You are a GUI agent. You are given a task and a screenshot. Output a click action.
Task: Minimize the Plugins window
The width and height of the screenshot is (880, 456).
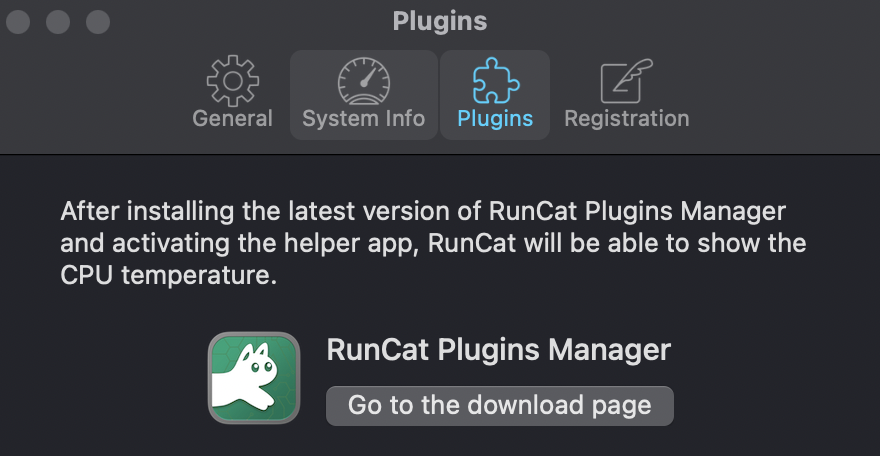pyautogui.click(x=58, y=22)
